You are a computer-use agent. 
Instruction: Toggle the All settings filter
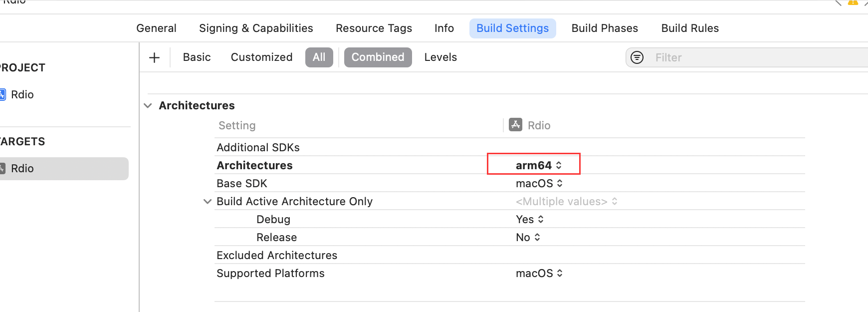(319, 57)
